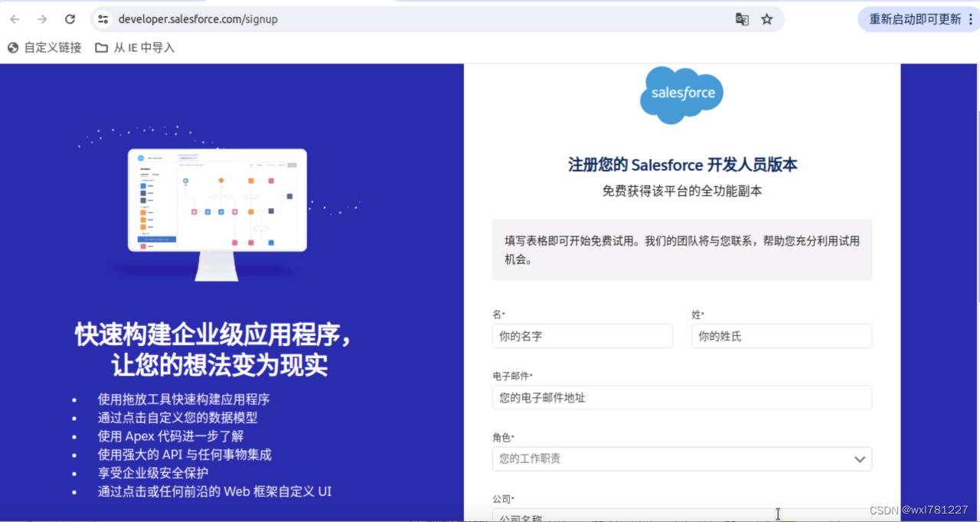Click the 你的名字 first name field

[583, 336]
